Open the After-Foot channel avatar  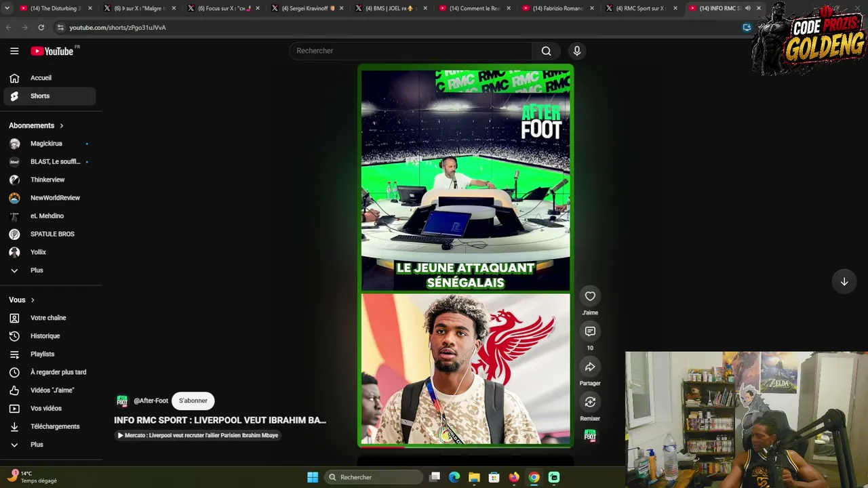(122, 401)
